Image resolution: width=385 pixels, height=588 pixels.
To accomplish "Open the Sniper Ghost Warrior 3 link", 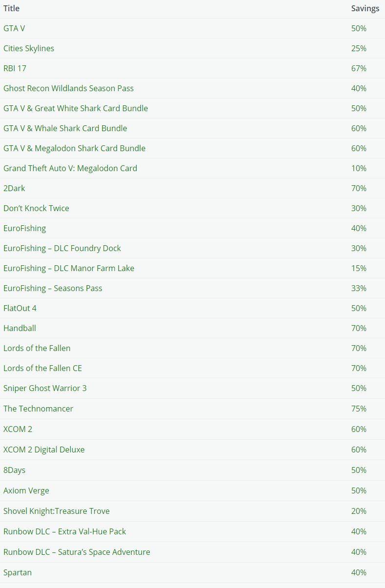I will point(45,388).
